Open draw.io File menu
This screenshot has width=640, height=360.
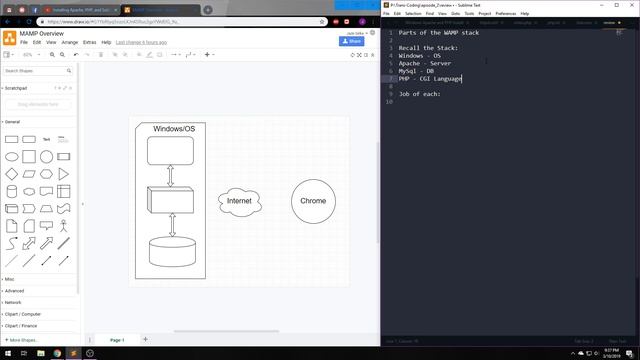point(24,42)
